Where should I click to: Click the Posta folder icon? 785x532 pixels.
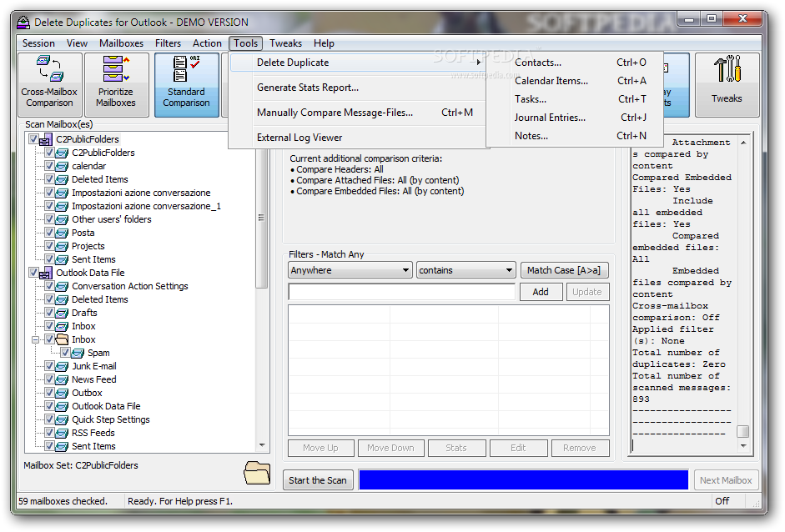(x=62, y=233)
